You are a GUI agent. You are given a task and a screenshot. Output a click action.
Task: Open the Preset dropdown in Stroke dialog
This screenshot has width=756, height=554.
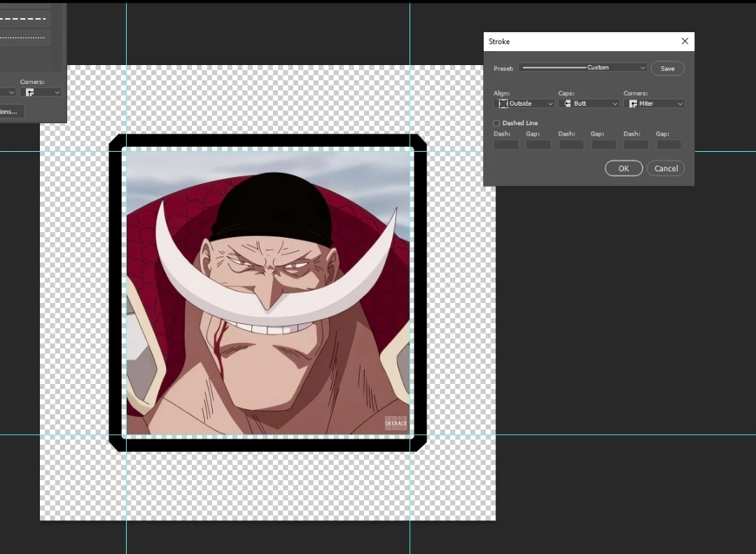[582, 68]
